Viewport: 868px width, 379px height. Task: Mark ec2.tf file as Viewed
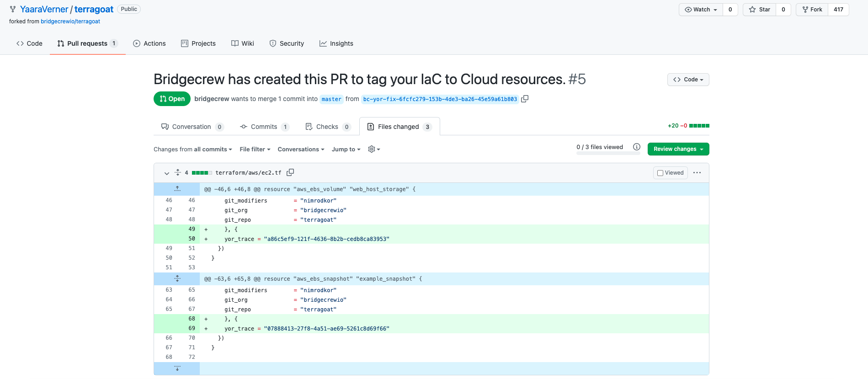671,173
